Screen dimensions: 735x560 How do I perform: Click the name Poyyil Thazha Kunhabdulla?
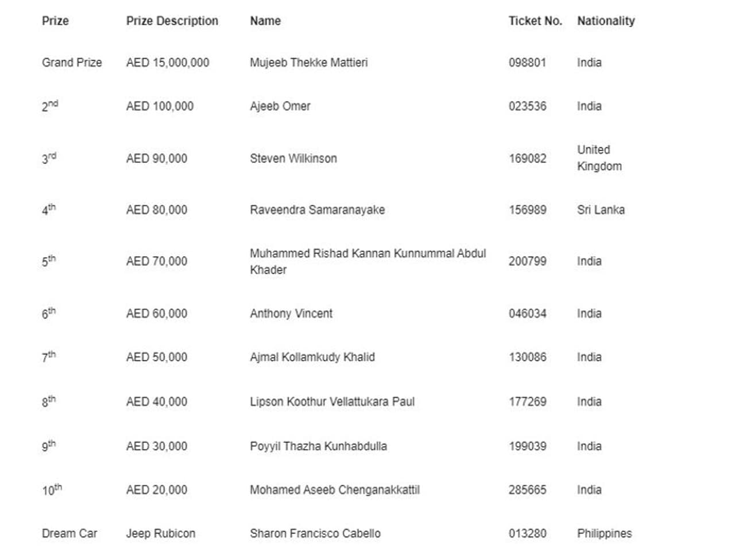tap(318, 446)
